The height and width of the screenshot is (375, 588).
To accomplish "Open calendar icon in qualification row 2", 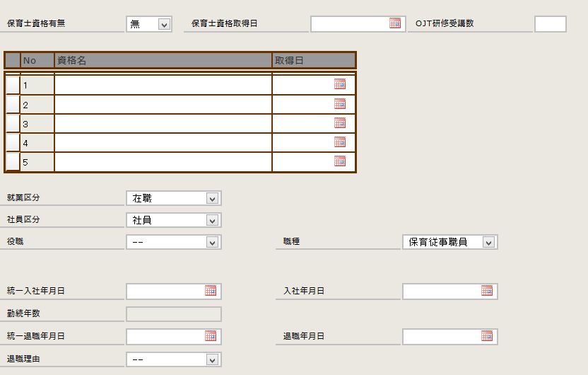I will (x=340, y=104).
